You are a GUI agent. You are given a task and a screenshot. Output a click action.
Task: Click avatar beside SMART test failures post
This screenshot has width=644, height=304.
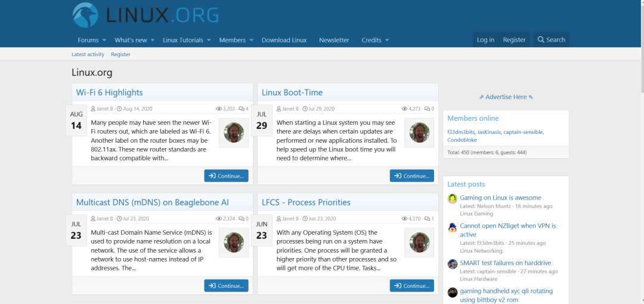452,264
